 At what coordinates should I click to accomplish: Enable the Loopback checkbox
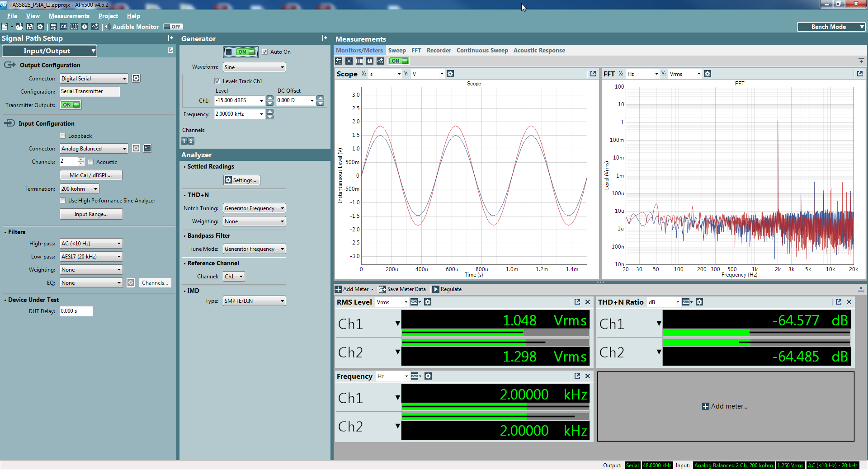pos(63,136)
